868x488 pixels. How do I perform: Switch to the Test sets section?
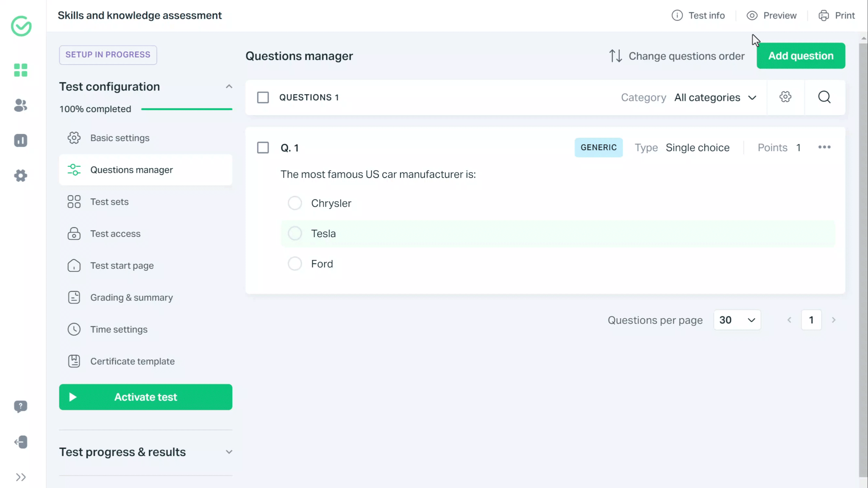[109, 202]
